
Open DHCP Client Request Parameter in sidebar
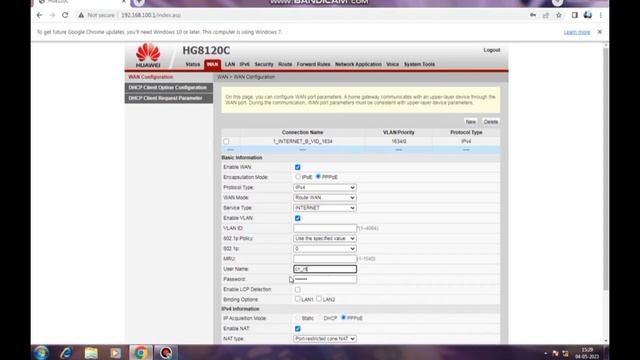click(x=169, y=98)
